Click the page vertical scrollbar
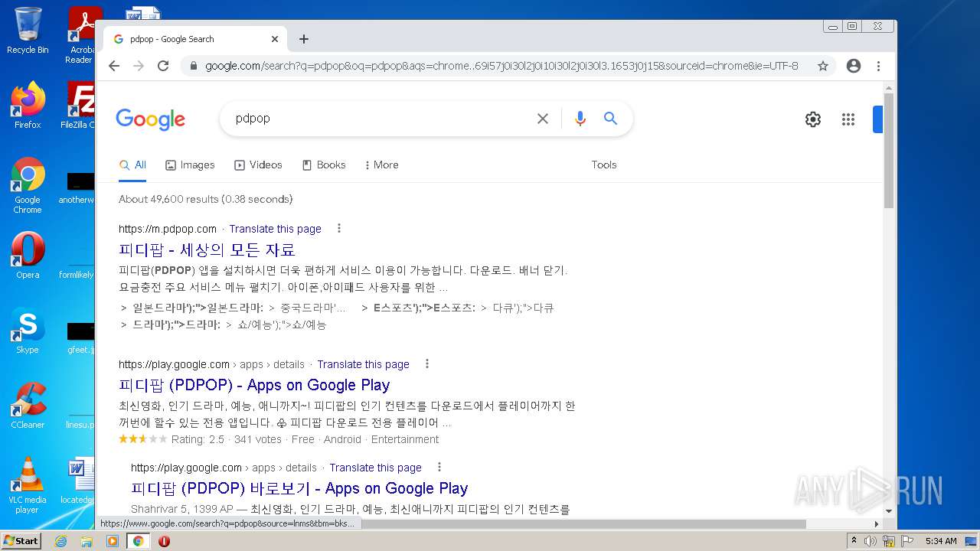980x551 pixels. (888, 150)
